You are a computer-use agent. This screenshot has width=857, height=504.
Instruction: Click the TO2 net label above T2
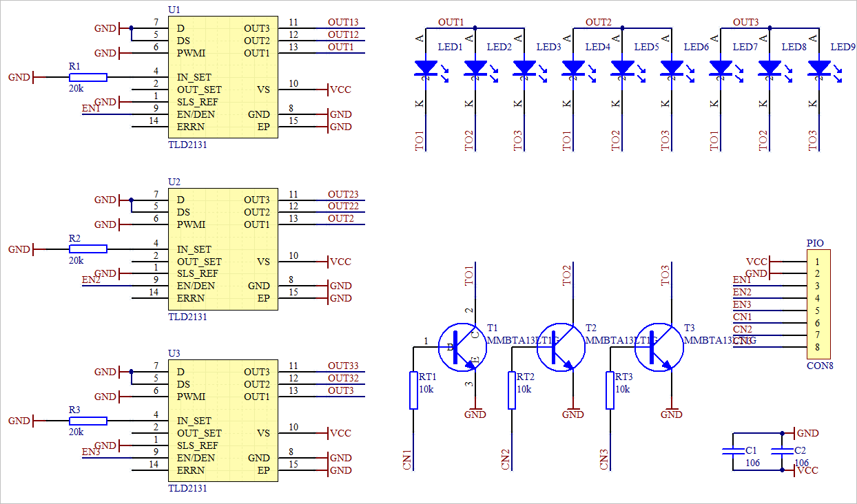(x=567, y=276)
